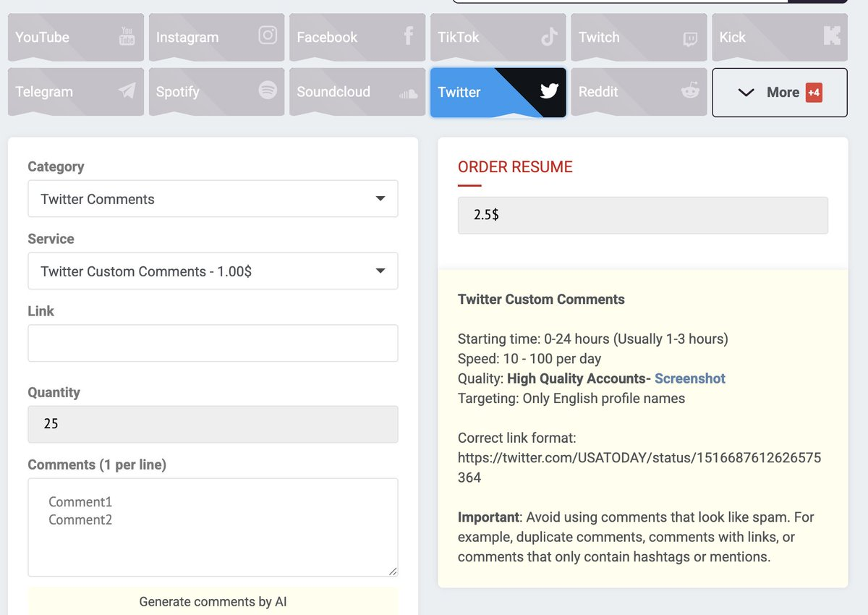868x615 pixels.
Task: Open the Category dropdown
Action: coord(213,199)
